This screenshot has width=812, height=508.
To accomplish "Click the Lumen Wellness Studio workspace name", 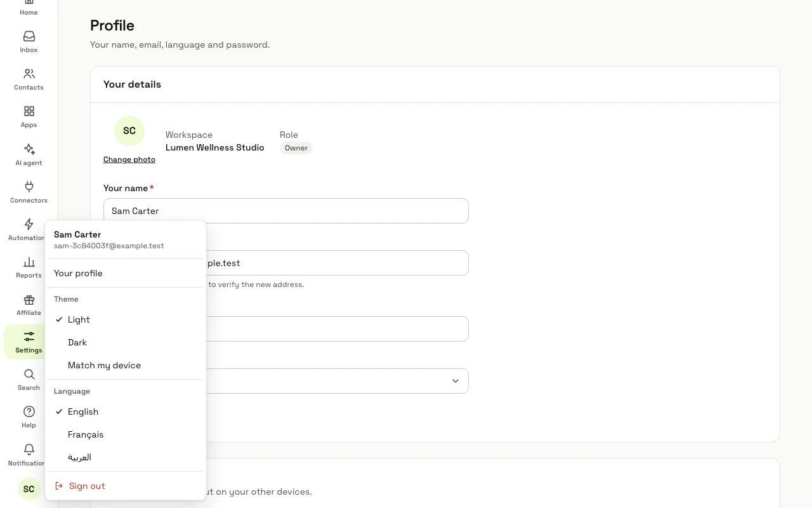I will click(215, 147).
